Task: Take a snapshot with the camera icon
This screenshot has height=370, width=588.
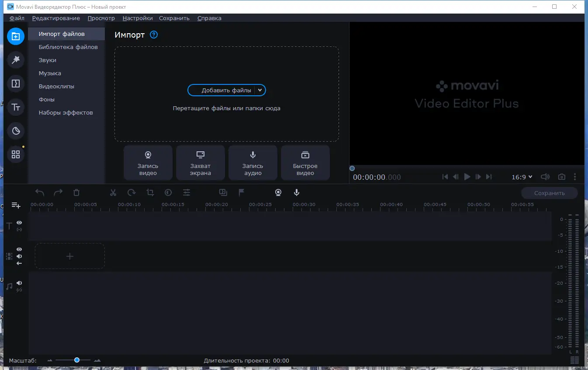Action: (x=562, y=177)
